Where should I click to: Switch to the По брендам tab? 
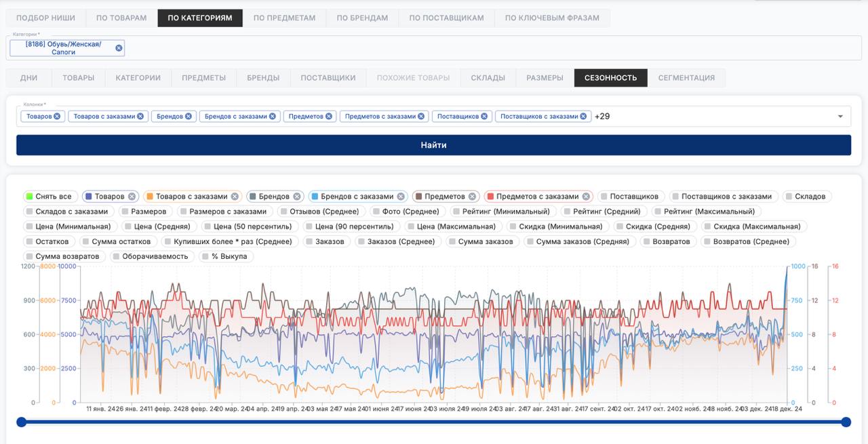point(362,18)
